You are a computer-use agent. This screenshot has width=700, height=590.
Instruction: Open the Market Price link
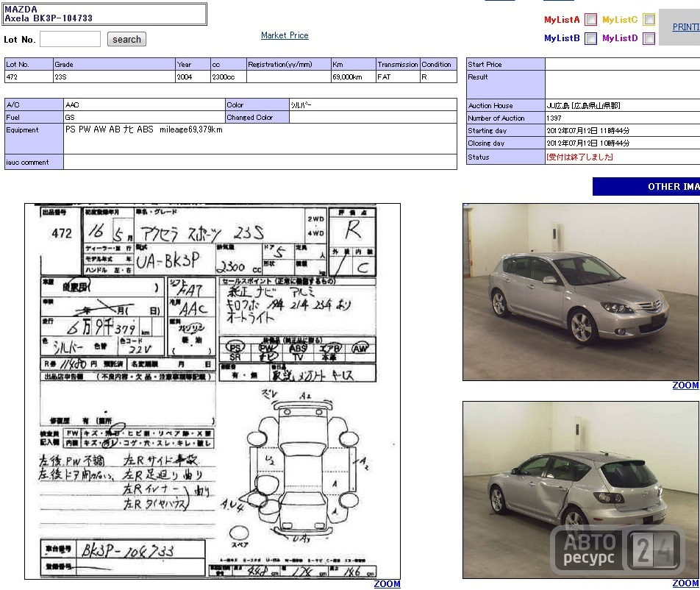(x=285, y=35)
